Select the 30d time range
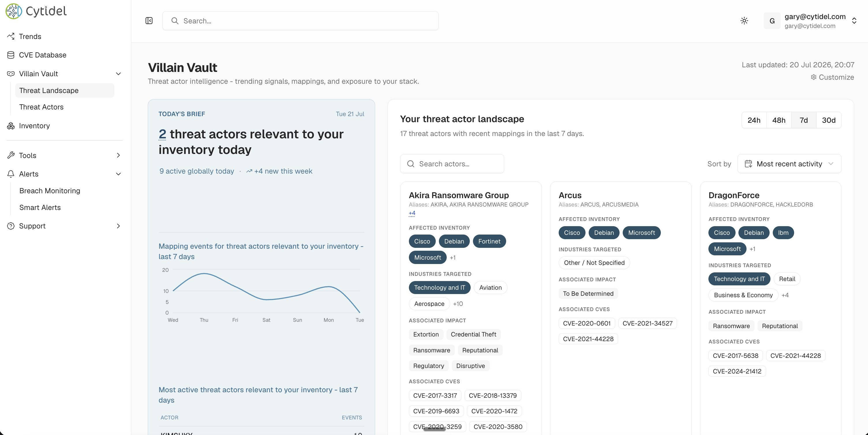The image size is (868, 435). (828, 120)
